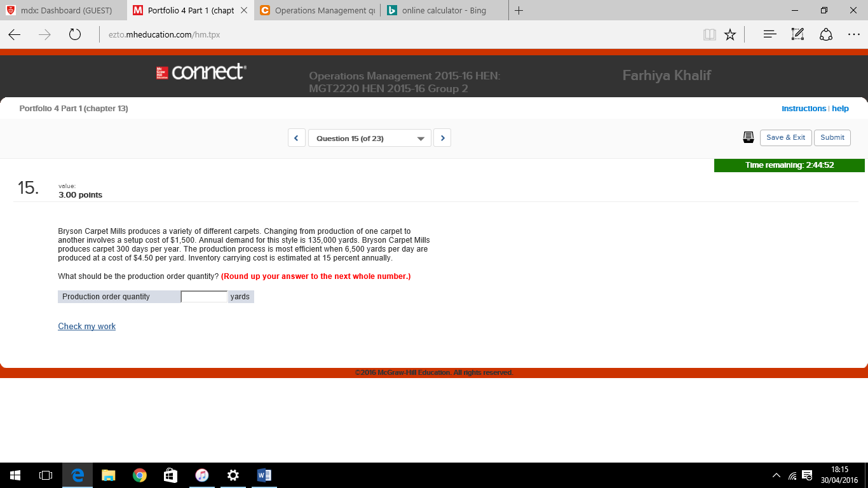Click the Check my work link
This screenshot has width=868, height=488.
tap(87, 326)
